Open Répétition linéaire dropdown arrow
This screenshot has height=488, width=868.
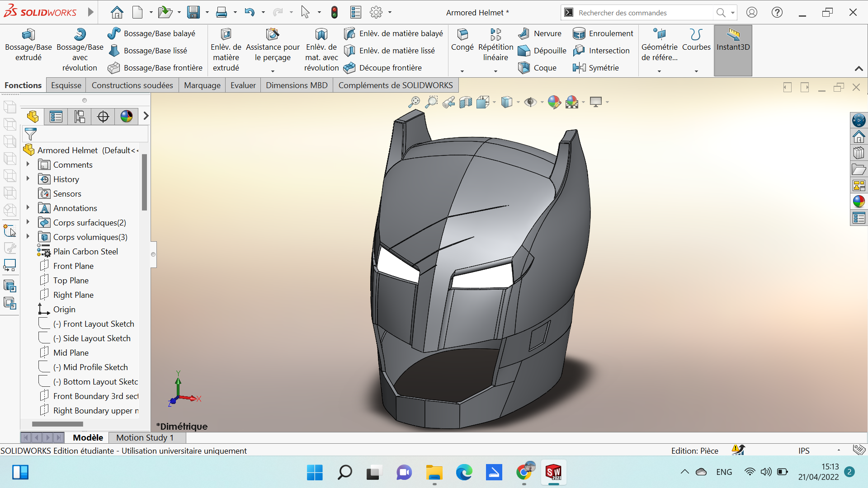(x=495, y=71)
